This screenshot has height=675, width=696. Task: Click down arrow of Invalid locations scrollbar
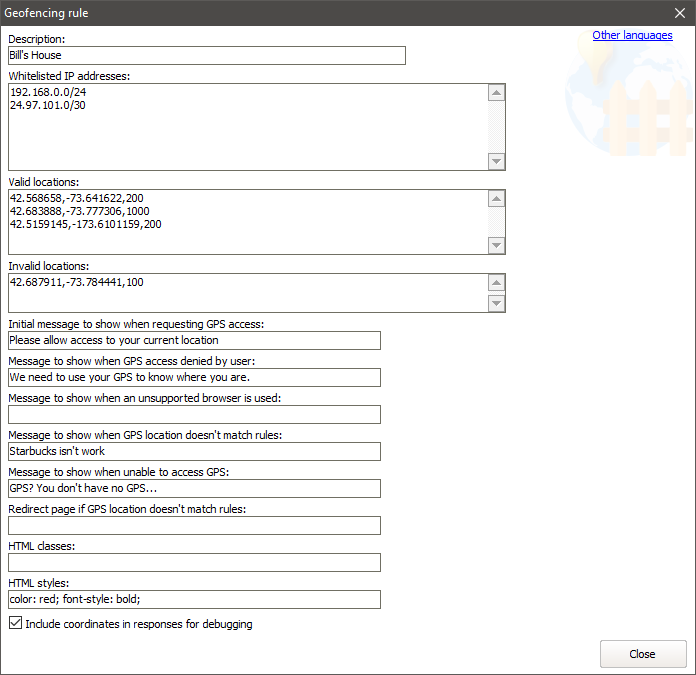pyautogui.click(x=496, y=303)
